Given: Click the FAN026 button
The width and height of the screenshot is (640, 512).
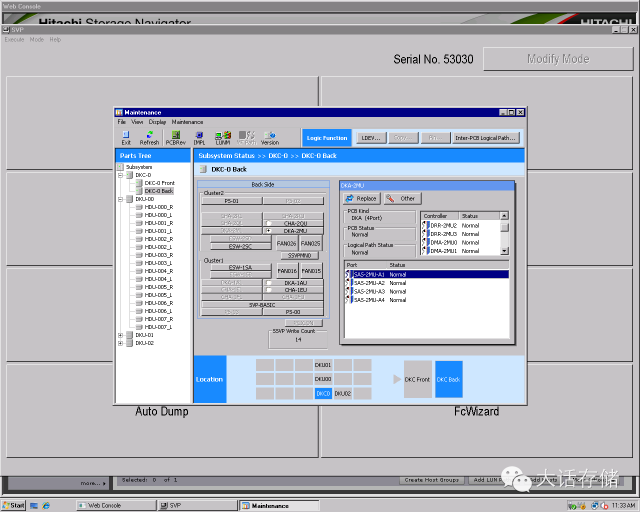Looking at the screenshot, I should tap(286, 244).
